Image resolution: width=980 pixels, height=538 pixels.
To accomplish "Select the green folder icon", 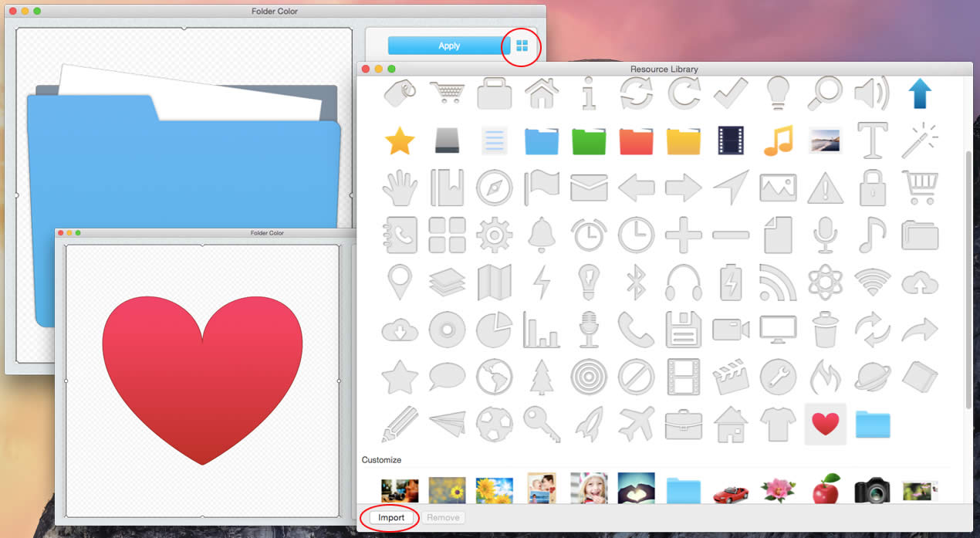I will click(589, 140).
